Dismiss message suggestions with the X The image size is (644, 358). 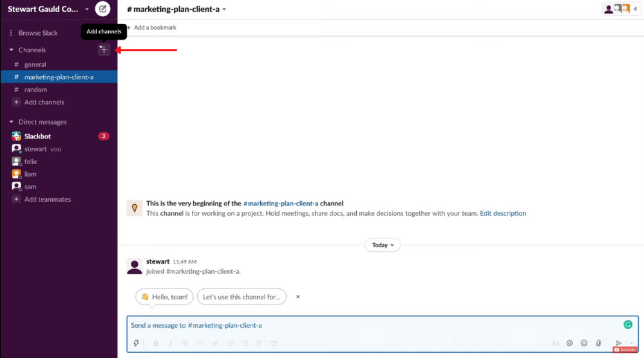(298, 297)
